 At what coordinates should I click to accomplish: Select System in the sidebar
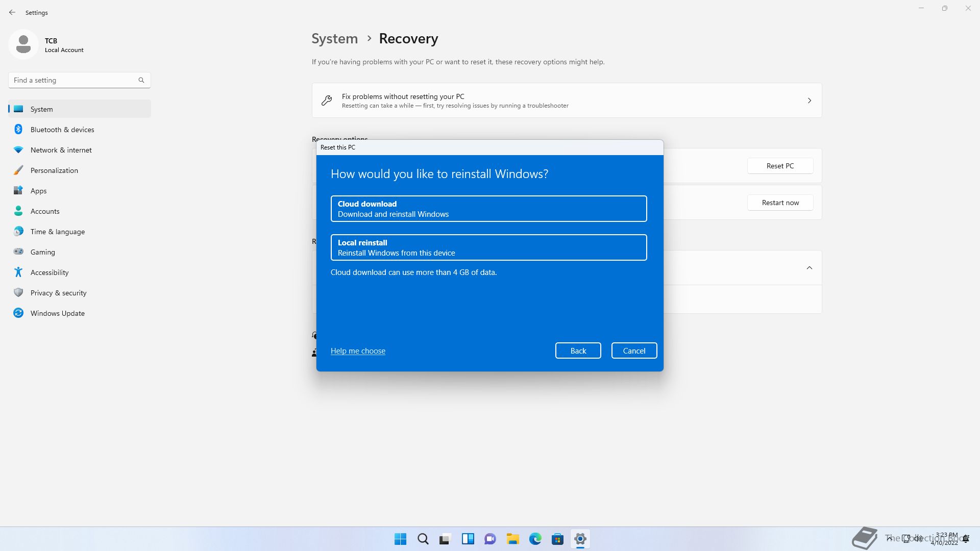[x=80, y=109]
